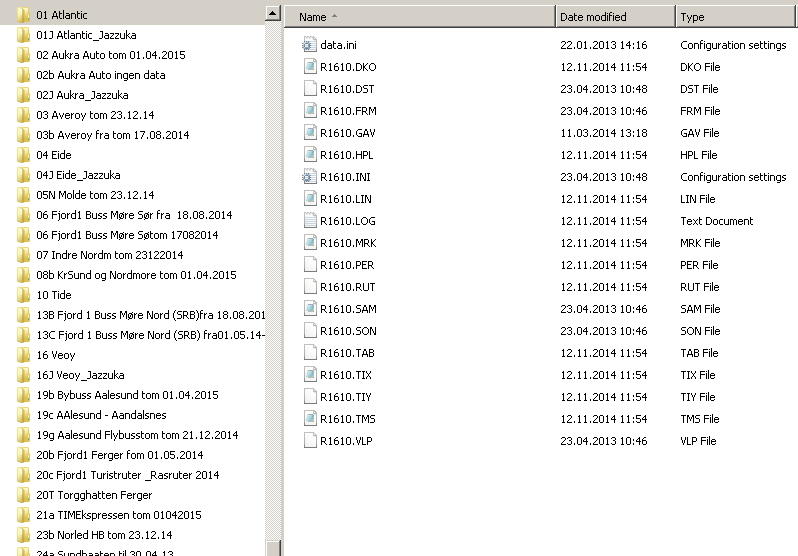
Task: Click the DKO File type cell
Action: pyautogui.click(x=700, y=67)
